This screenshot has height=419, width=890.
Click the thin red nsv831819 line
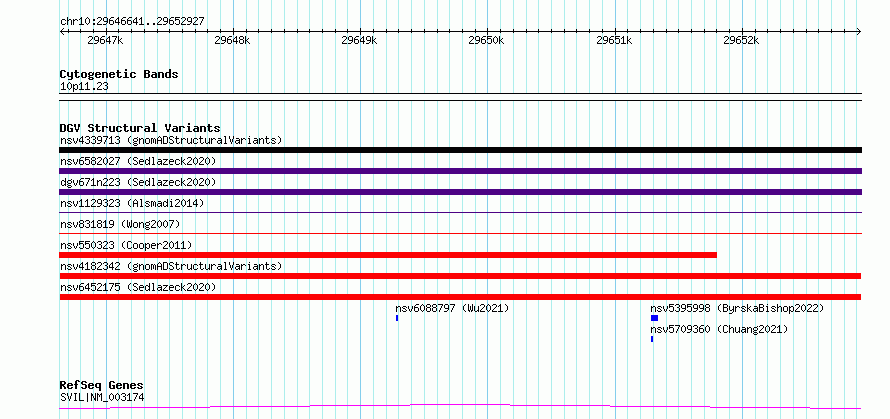pyautogui.click(x=460, y=233)
